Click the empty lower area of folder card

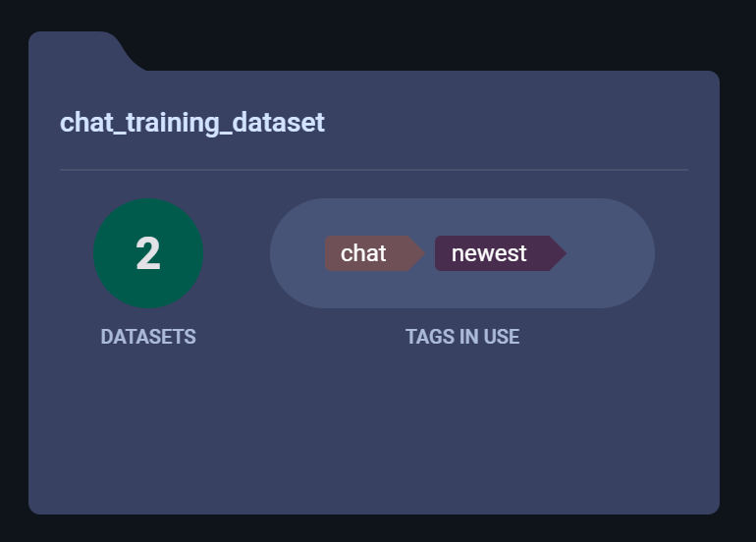click(x=374, y=432)
